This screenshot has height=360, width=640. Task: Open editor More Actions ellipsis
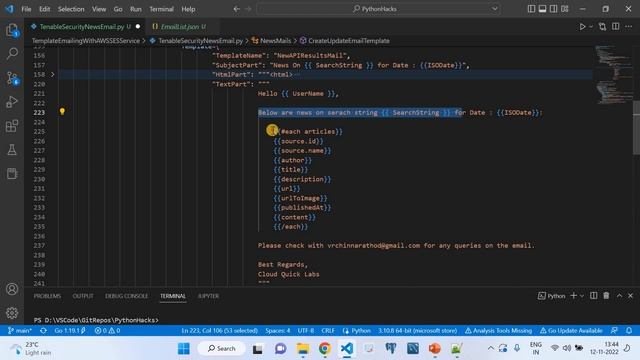coord(629,27)
